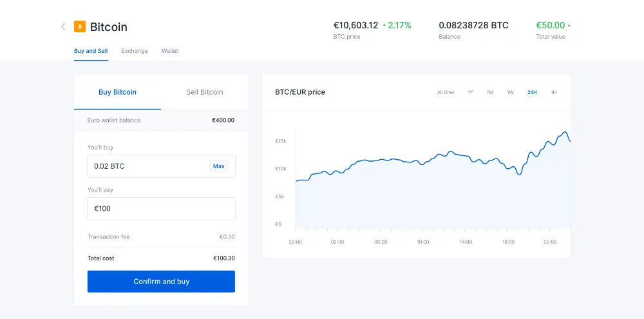Screen dimensions: 644x319
Task: Click the €15k axis label on chart
Action: (x=281, y=141)
